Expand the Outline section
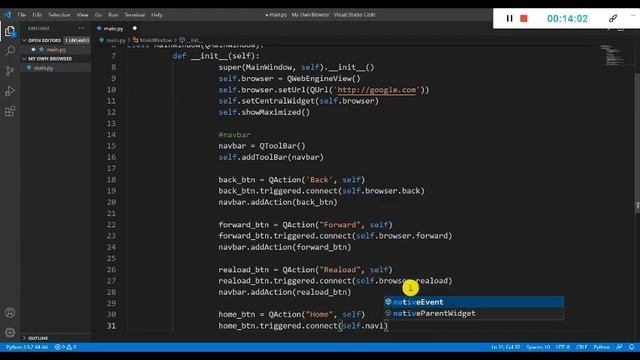640x360 pixels. point(38,338)
